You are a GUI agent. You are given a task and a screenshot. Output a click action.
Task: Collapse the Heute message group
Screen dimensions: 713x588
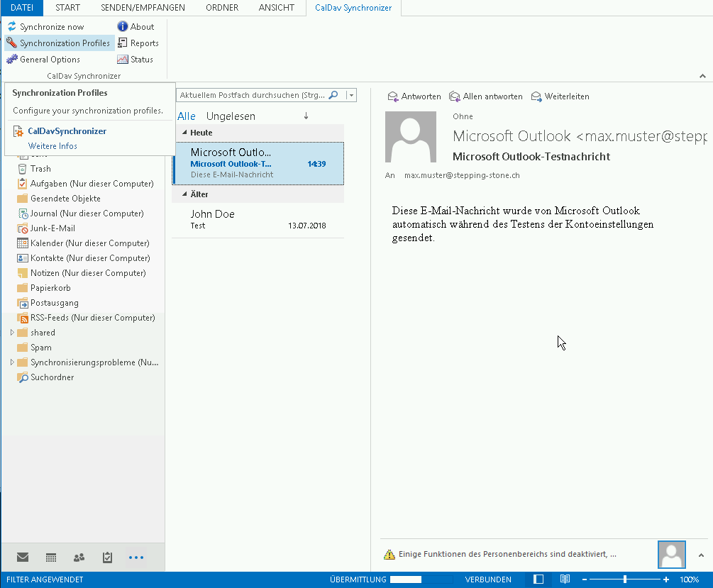tap(184, 133)
